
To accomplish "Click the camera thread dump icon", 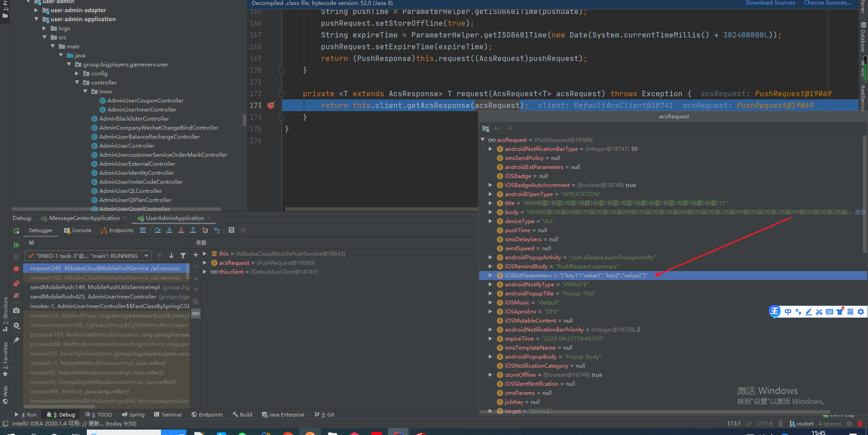I will pyautogui.click(x=16, y=310).
